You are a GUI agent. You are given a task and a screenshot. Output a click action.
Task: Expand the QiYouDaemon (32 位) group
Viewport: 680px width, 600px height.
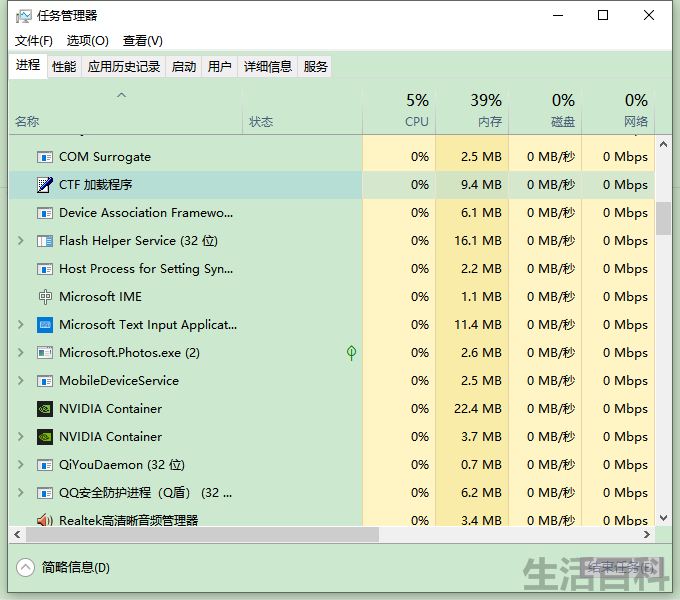(x=20, y=465)
